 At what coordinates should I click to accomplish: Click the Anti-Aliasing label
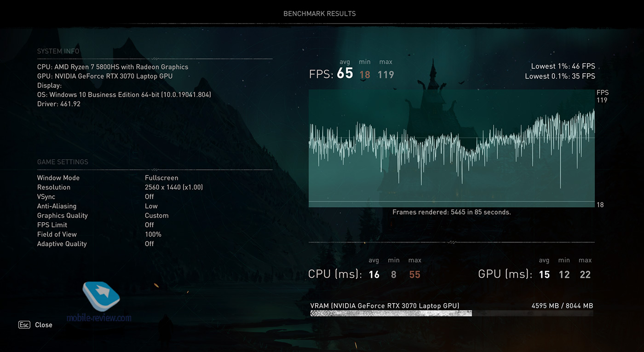[57, 206]
